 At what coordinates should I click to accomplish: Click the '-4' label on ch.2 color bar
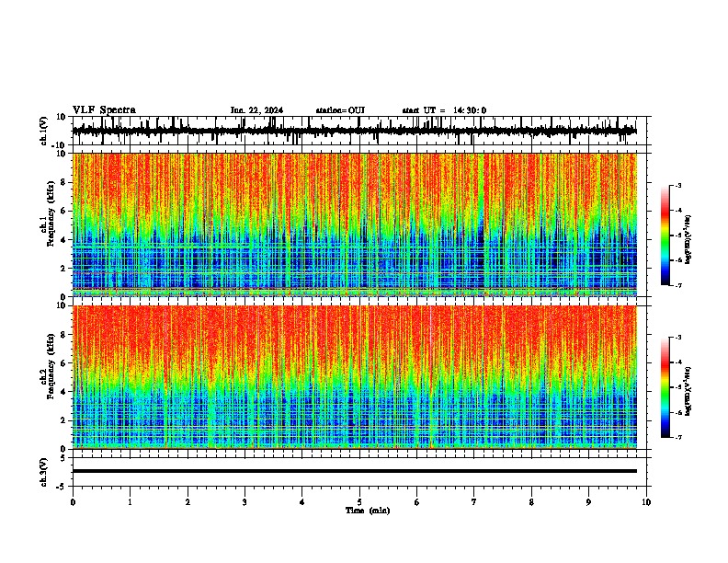coord(677,362)
